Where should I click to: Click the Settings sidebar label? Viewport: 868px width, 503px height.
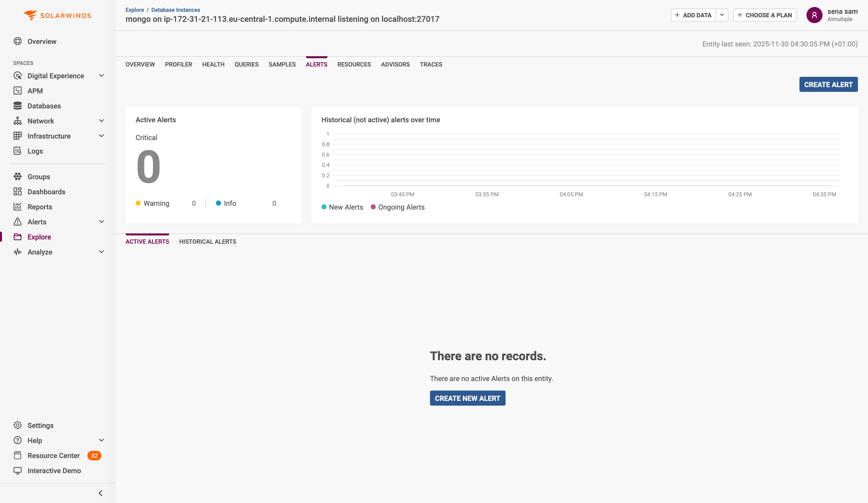(x=40, y=425)
